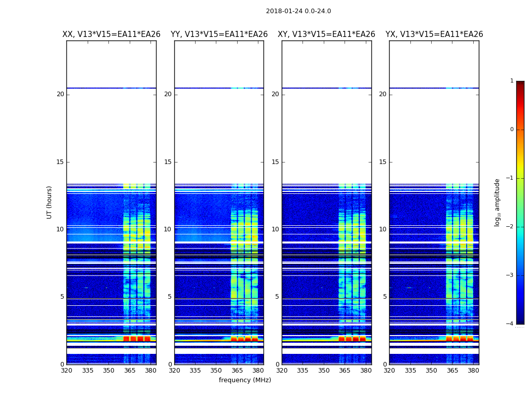
Task: Click the 380 frequency tick under YX panel
Action: (473, 370)
